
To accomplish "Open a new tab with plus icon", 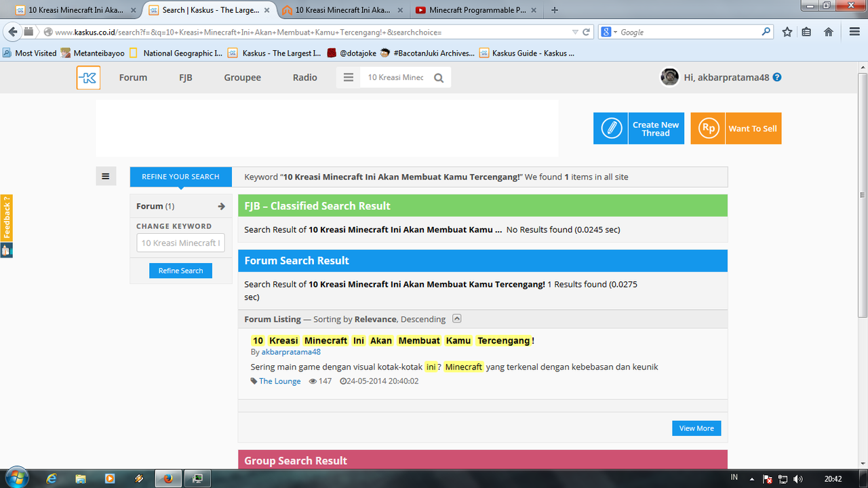I will [x=555, y=10].
